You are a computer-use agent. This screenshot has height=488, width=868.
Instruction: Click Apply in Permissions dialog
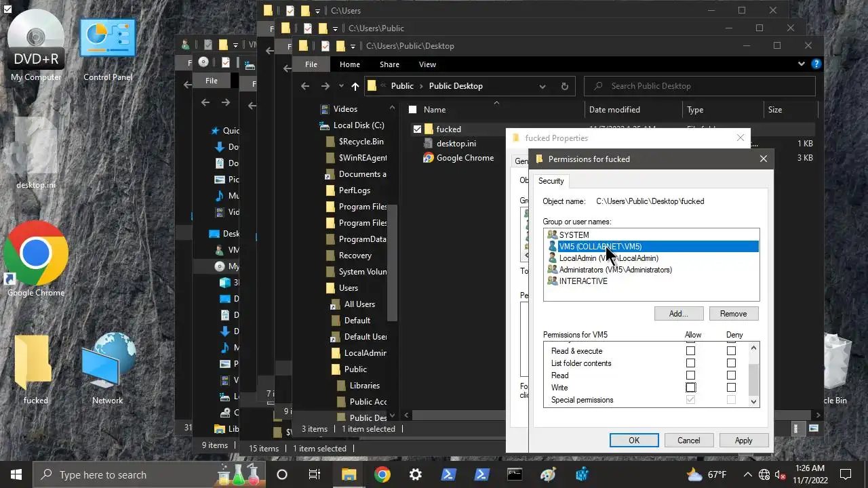coord(743,440)
